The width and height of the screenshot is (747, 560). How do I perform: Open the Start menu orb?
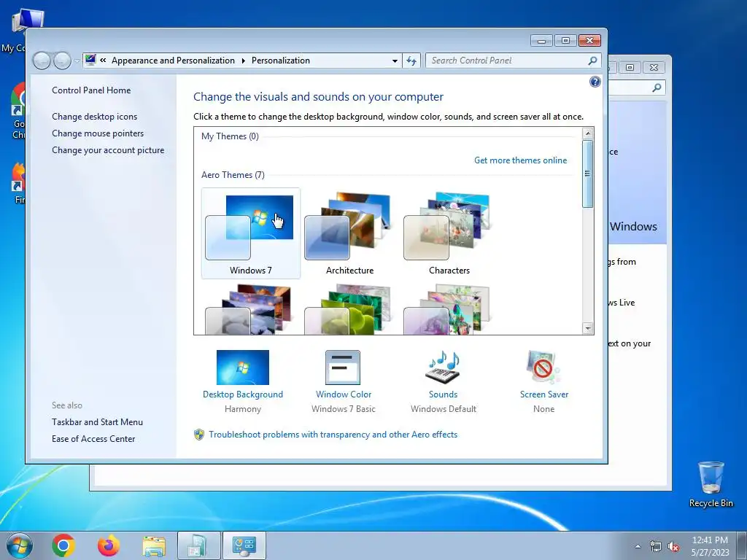(x=19, y=545)
